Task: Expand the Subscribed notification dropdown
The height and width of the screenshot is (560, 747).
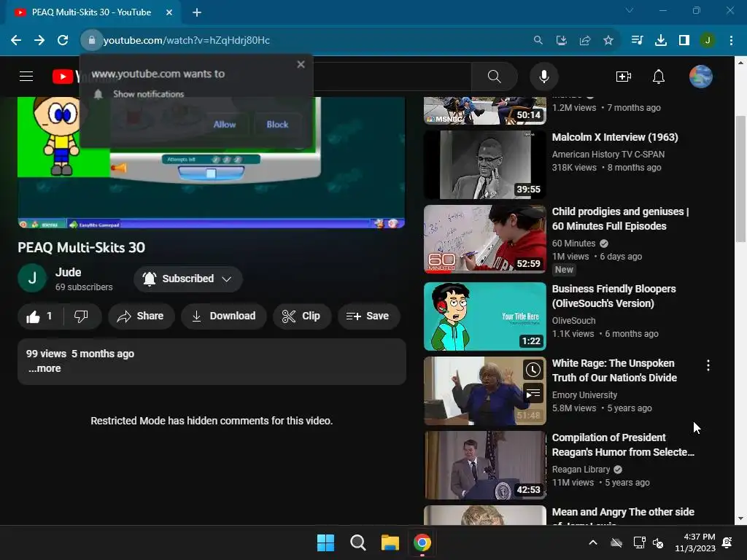Action: [x=187, y=279]
